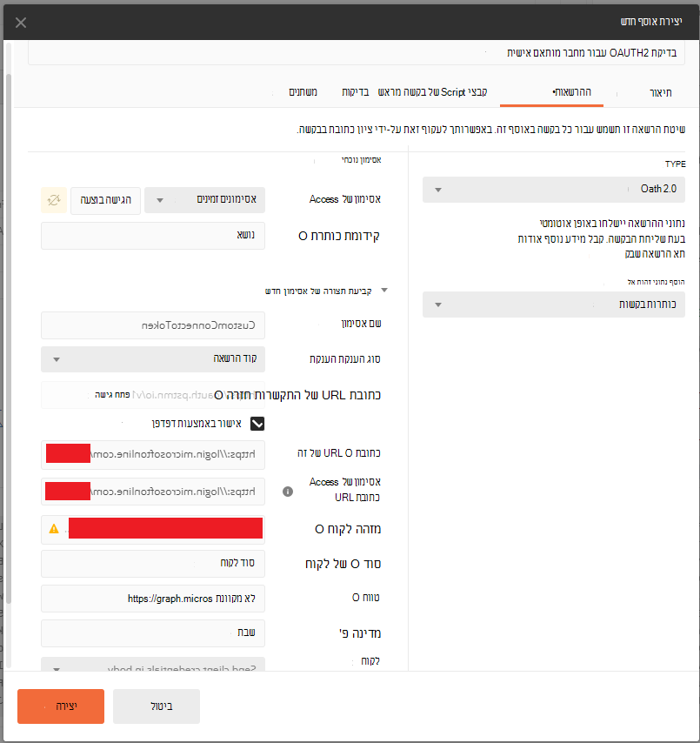Click the dialog vertical scrollbar

click(x=8, y=338)
